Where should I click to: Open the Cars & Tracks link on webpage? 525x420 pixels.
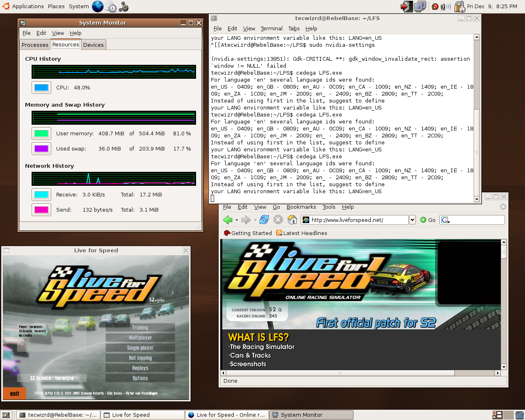[x=250, y=355]
